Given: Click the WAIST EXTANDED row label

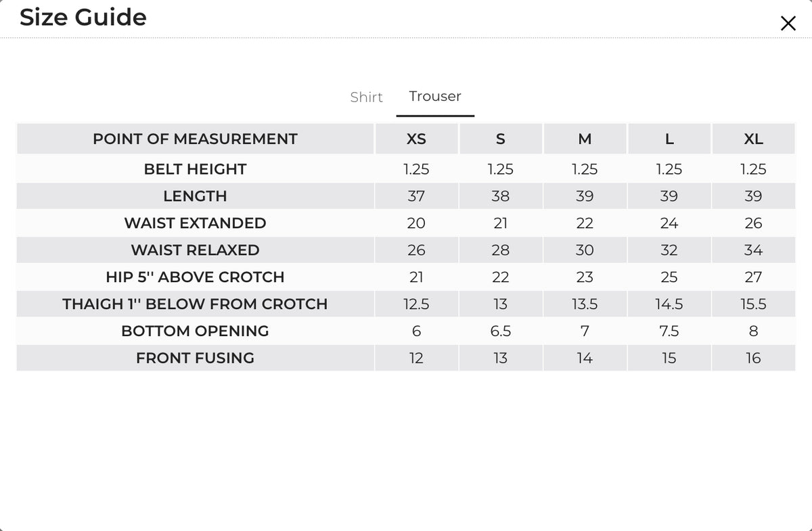Looking at the screenshot, I should [x=195, y=223].
